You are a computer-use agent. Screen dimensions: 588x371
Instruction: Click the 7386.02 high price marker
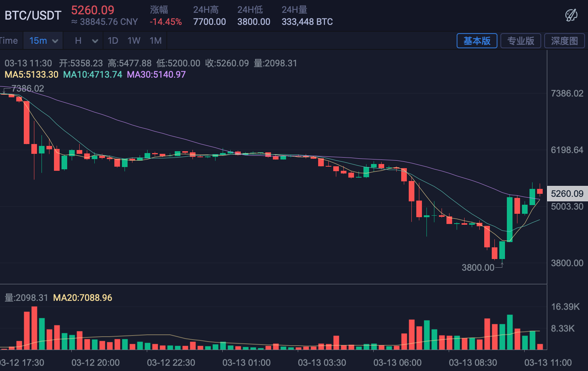point(28,89)
